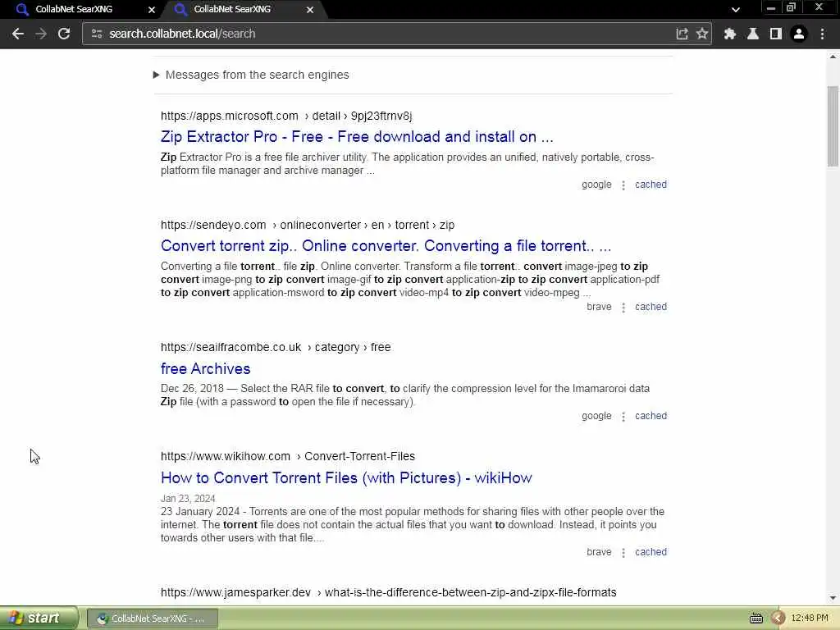
Task: Click google engine label on free Archives result
Action: coord(596,416)
